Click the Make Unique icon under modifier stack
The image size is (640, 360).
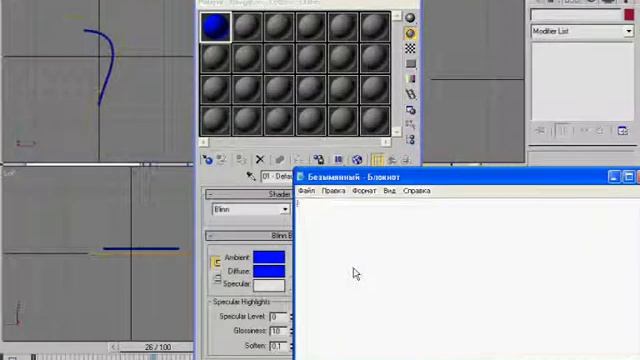click(x=584, y=131)
